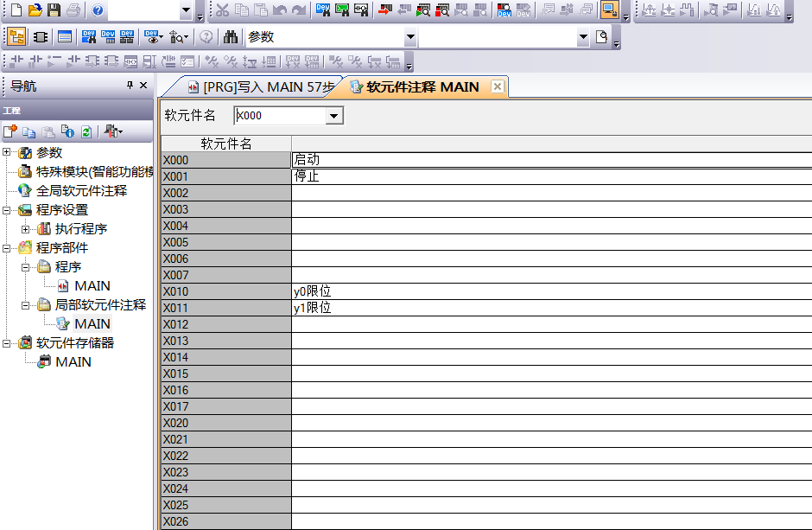Pin the navigation panel with pushpin
Viewport: 812px width, 530px height.
(130, 85)
